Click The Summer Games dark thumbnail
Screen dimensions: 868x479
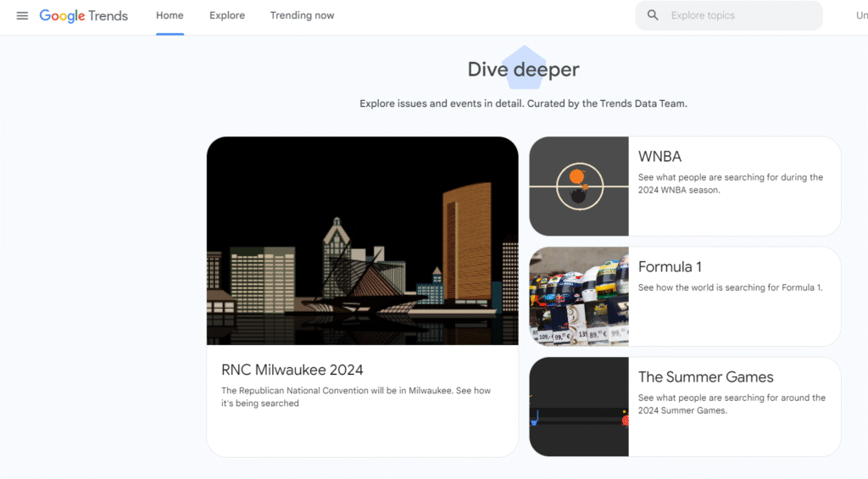tap(579, 406)
